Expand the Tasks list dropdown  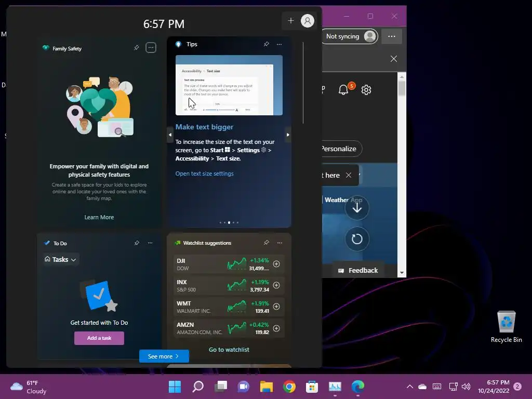(61, 259)
